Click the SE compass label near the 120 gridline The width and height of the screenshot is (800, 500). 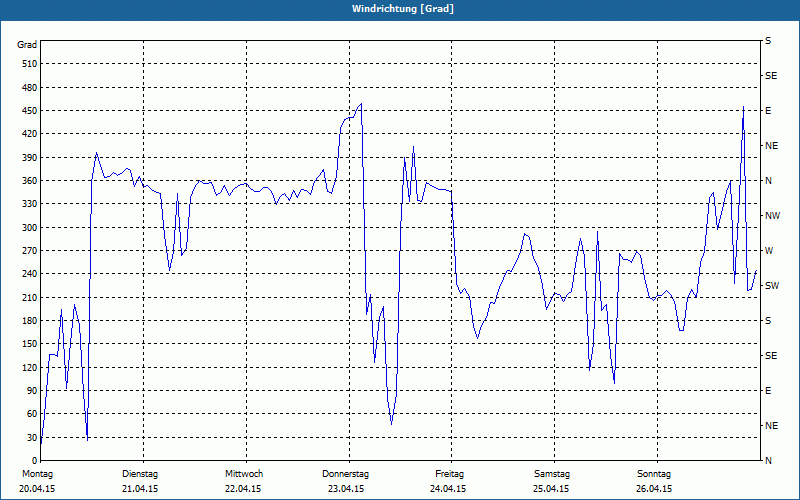coord(771,356)
